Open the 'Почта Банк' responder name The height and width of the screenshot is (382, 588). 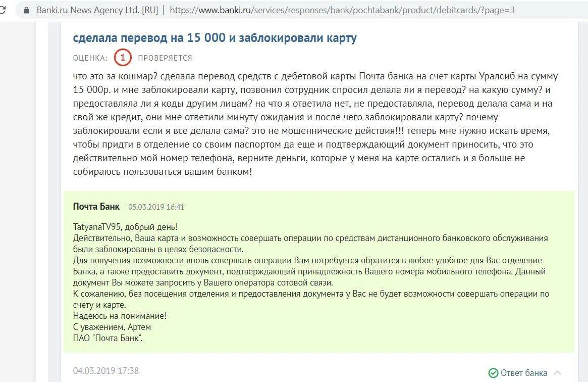(96, 206)
